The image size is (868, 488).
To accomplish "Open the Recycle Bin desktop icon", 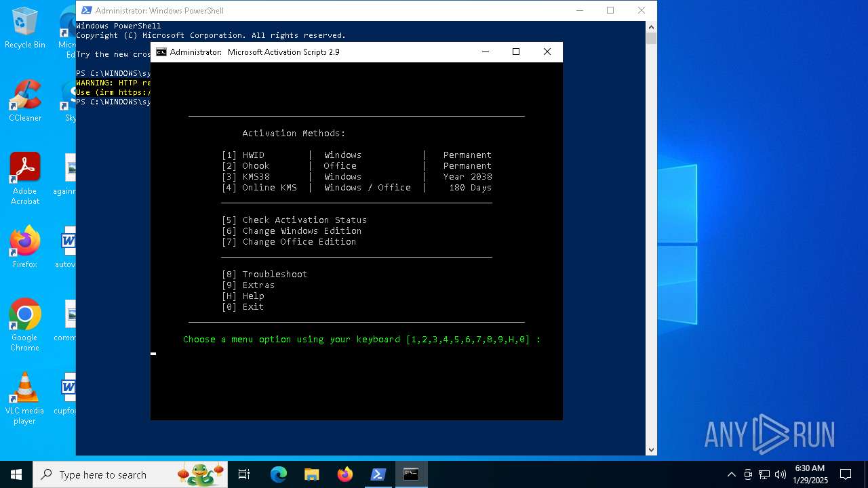I will (x=25, y=28).
